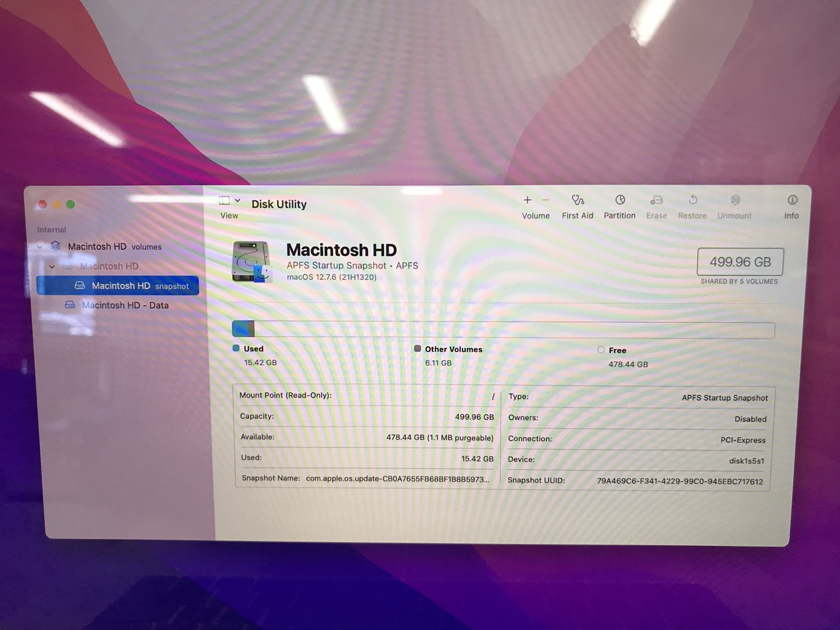
Task: Show the Info panel icon
Action: click(792, 200)
